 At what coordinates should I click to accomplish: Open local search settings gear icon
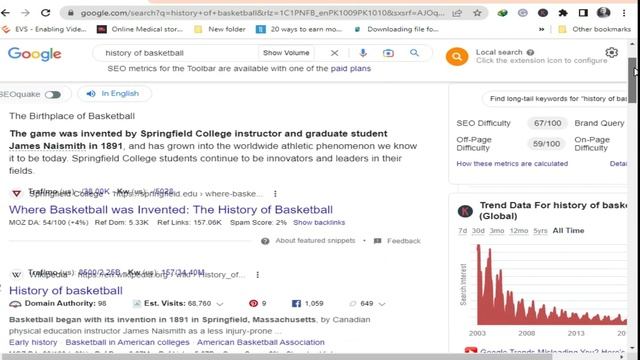click(x=611, y=53)
